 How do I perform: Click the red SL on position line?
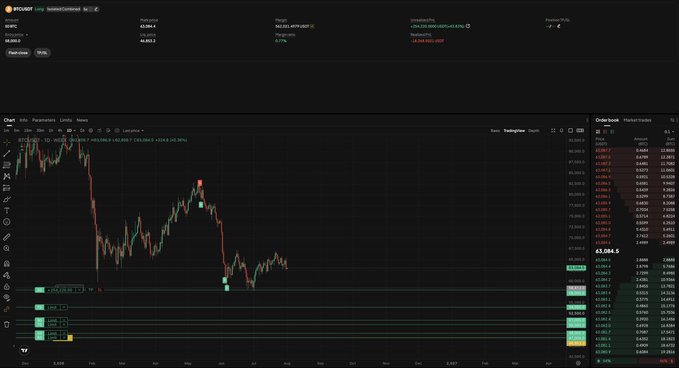(100, 290)
